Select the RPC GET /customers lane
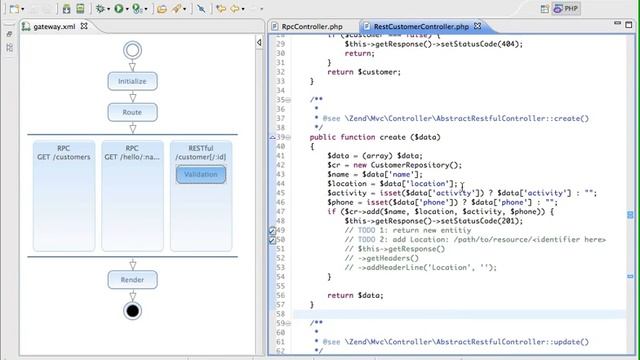 [x=64, y=196]
